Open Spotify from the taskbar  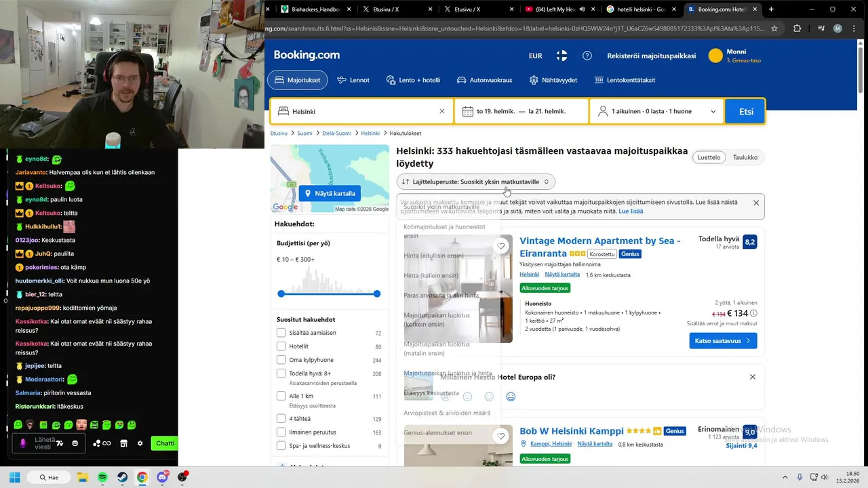coord(102,477)
